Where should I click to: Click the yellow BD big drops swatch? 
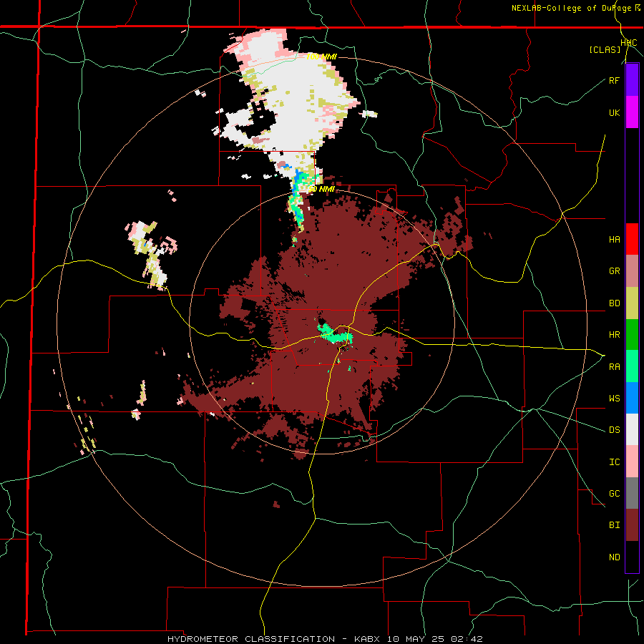(632, 303)
